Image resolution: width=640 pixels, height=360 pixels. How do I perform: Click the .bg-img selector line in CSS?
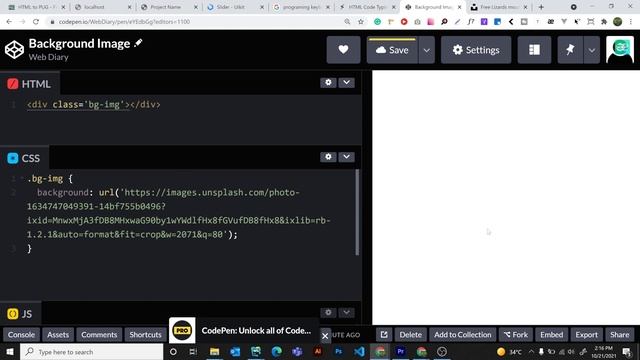click(50, 178)
